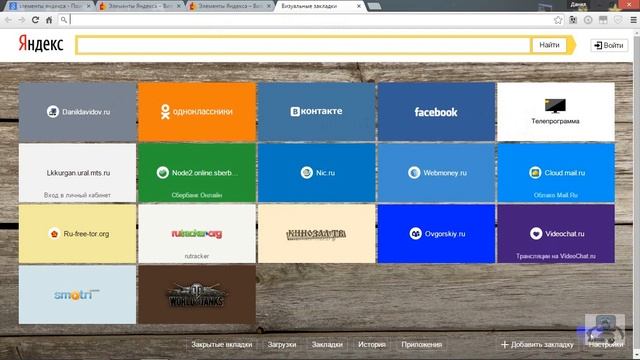Viewport: 640px width, 360px height.
Task: Open the Кинозал.ТВ bookmark tile
Action: pyautogui.click(x=317, y=234)
